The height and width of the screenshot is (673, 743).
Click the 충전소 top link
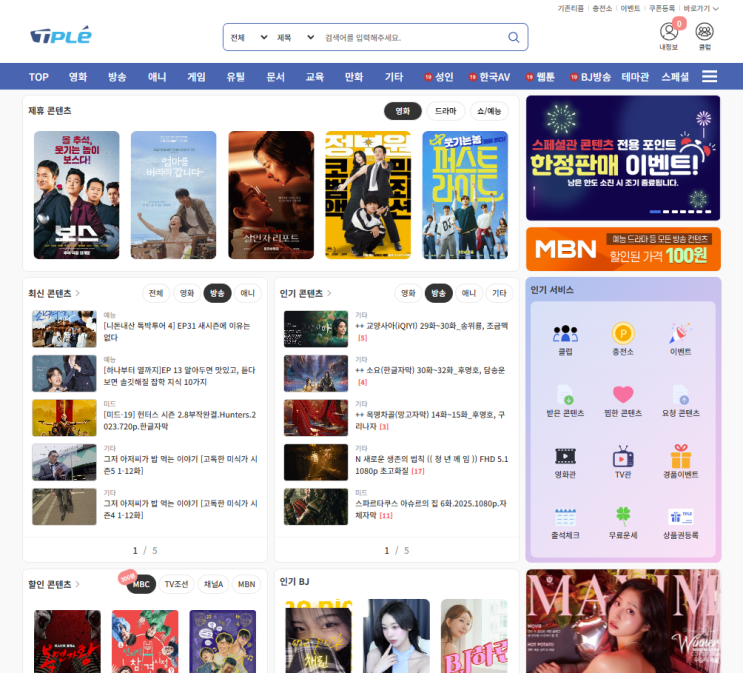tap(602, 9)
